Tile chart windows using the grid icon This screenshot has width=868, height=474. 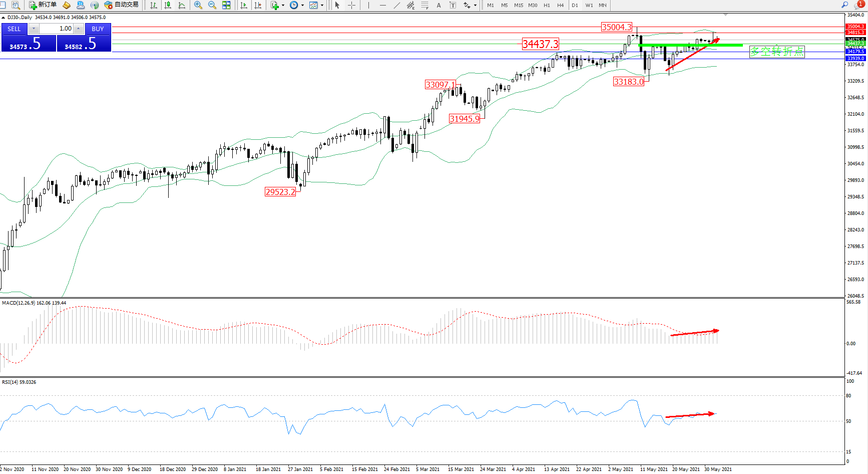click(x=226, y=5)
